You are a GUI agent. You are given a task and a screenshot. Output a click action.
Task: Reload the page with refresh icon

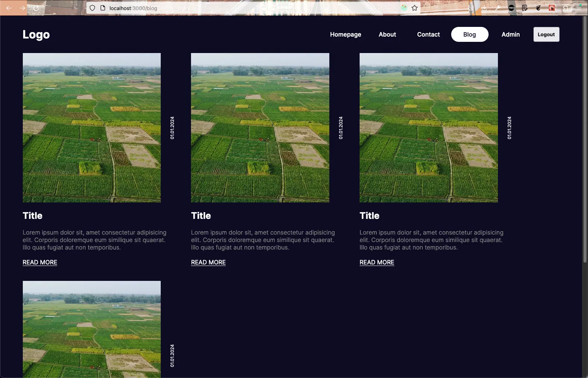point(36,8)
